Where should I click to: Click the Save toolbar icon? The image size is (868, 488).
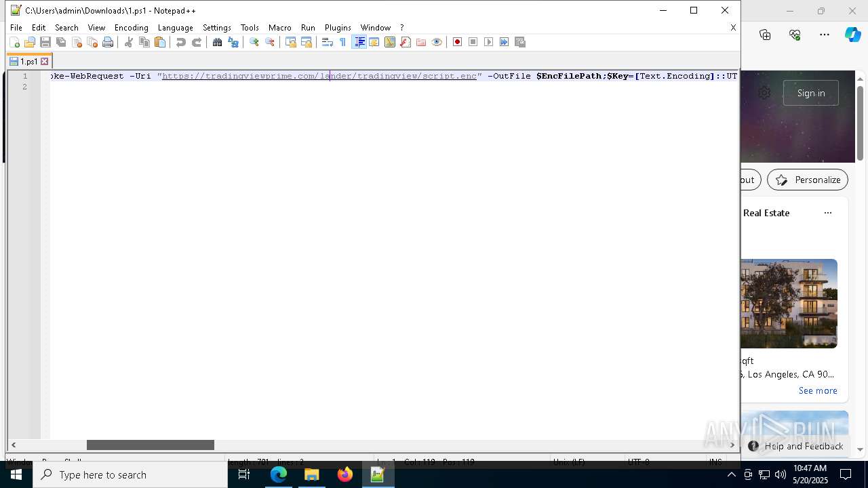click(x=45, y=42)
